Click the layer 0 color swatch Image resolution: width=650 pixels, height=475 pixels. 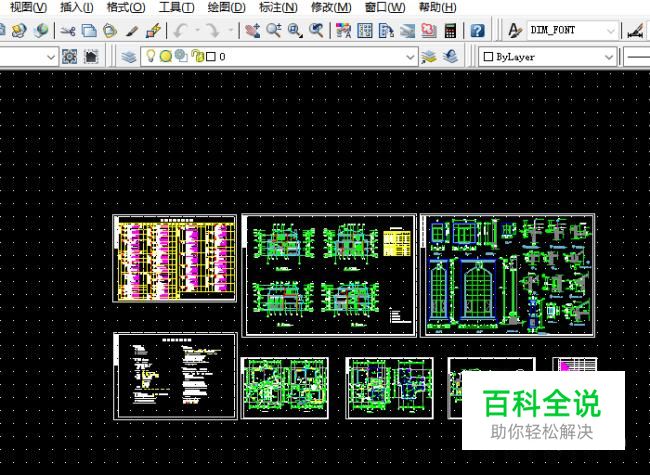(x=210, y=57)
